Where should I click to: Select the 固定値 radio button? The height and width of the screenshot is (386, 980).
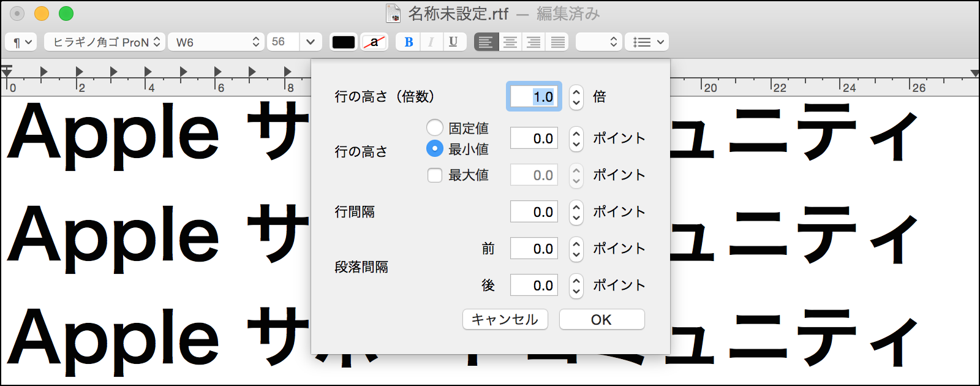click(435, 127)
